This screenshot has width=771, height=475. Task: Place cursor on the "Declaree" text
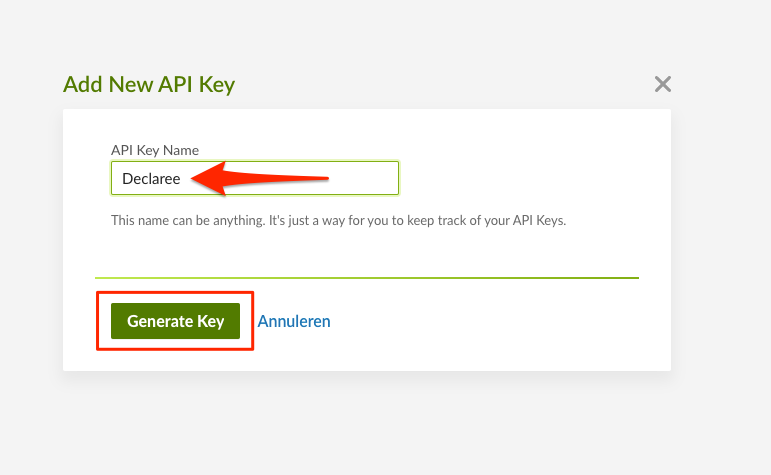point(151,179)
